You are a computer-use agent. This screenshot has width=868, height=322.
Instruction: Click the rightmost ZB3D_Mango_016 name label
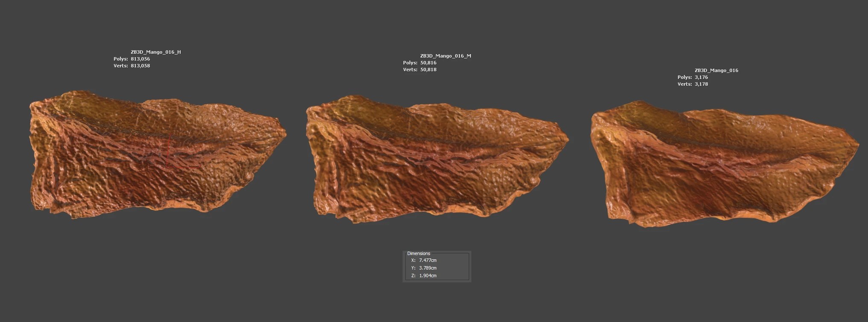coord(716,70)
